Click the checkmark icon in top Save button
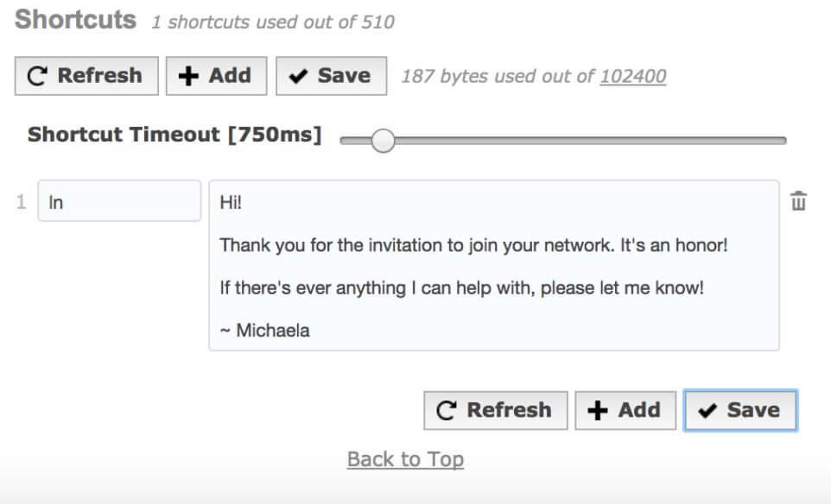831x504 pixels. coord(299,76)
